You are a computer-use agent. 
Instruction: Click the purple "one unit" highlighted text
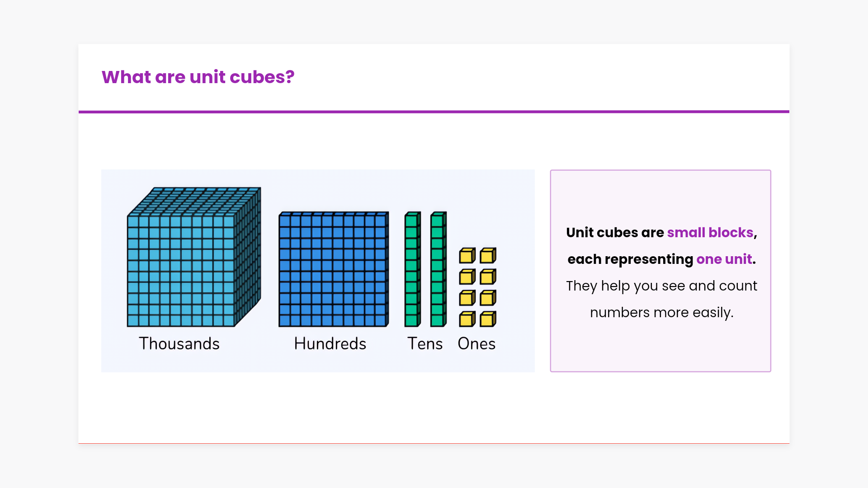pyautogui.click(x=724, y=259)
